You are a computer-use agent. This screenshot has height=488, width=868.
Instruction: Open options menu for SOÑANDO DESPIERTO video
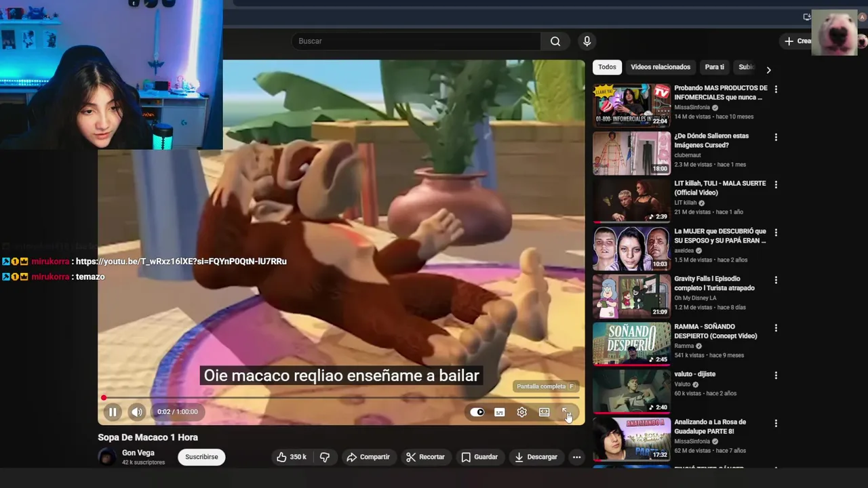(776, 328)
